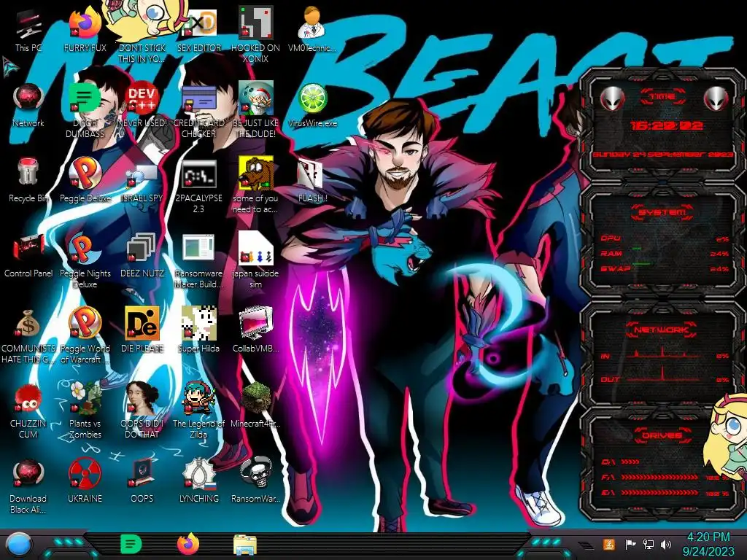Open the This PC desktop icon
Image resolution: width=747 pixels, height=560 pixels.
(x=28, y=31)
